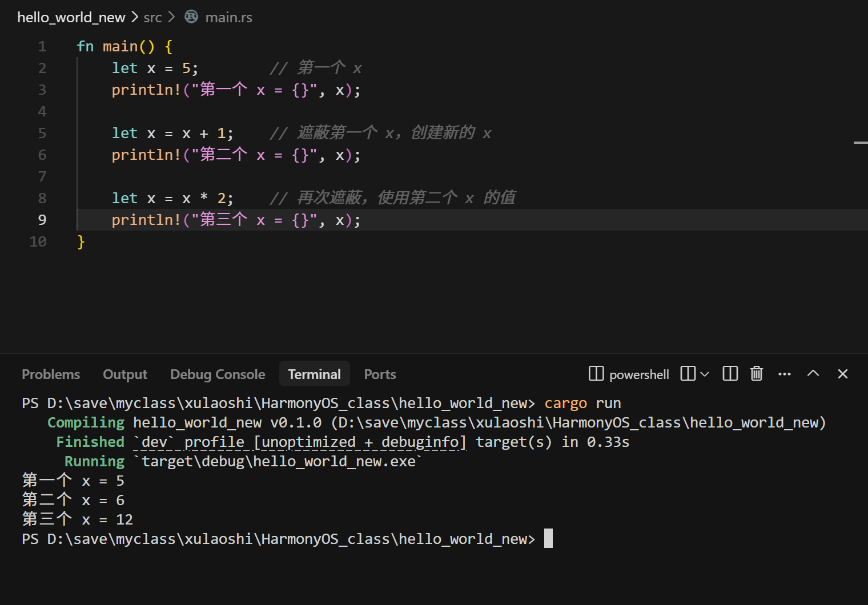Click line number 9 in gutter
The width and height of the screenshot is (868, 605).
pyautogui.click(x=42, y=220)
